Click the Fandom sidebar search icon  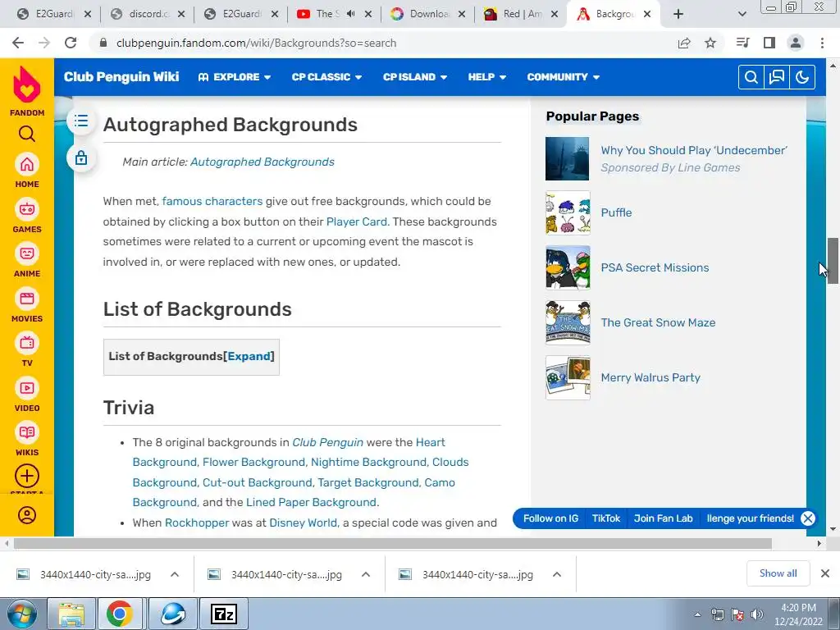[x=27, y=134]
